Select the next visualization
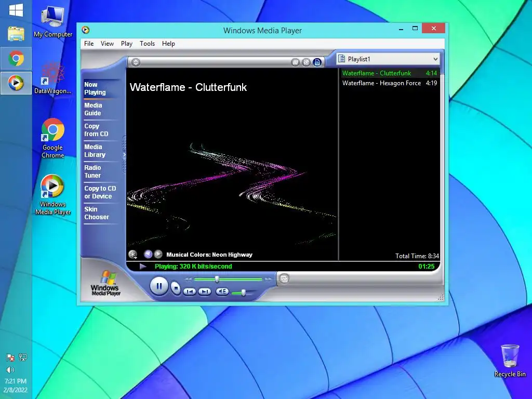Screen dimensions: 532x399 point(158,254)
